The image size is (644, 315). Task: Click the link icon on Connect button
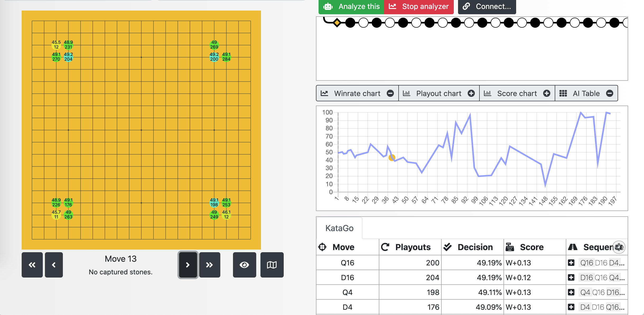click(466, 6)
